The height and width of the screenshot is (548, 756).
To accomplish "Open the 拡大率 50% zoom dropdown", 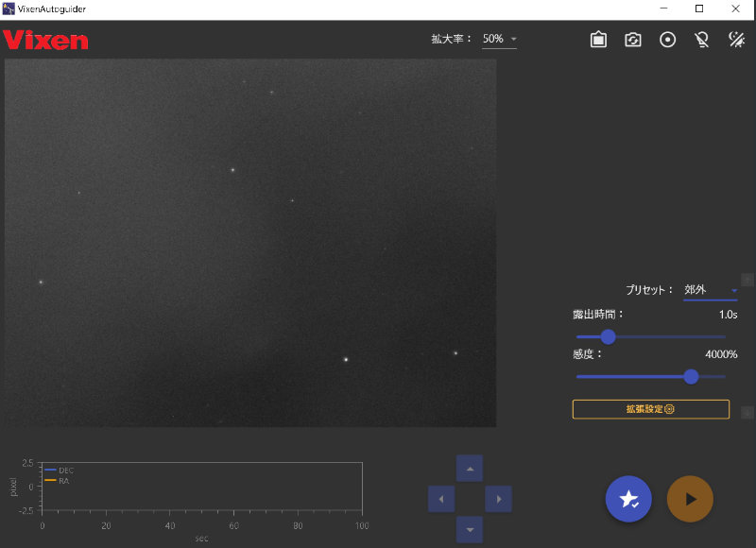I will [500, 40].
